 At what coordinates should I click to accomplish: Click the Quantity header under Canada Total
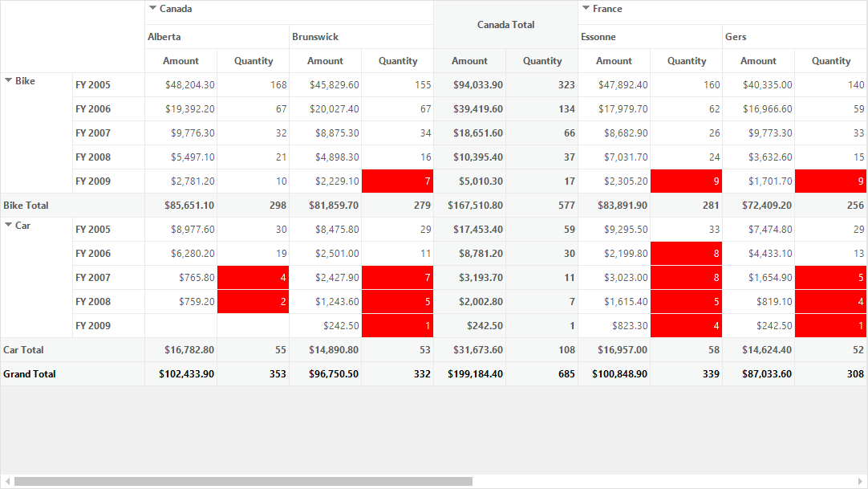coord(542,61)
